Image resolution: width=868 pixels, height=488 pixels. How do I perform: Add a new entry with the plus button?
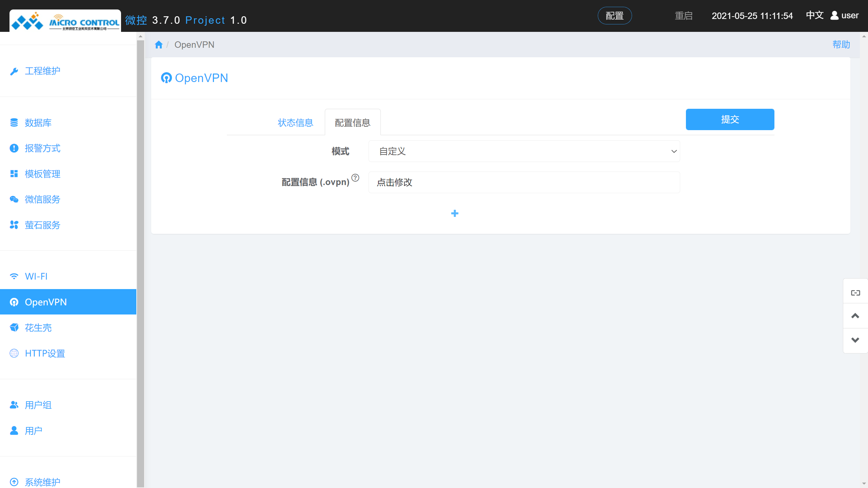point(455,213)
